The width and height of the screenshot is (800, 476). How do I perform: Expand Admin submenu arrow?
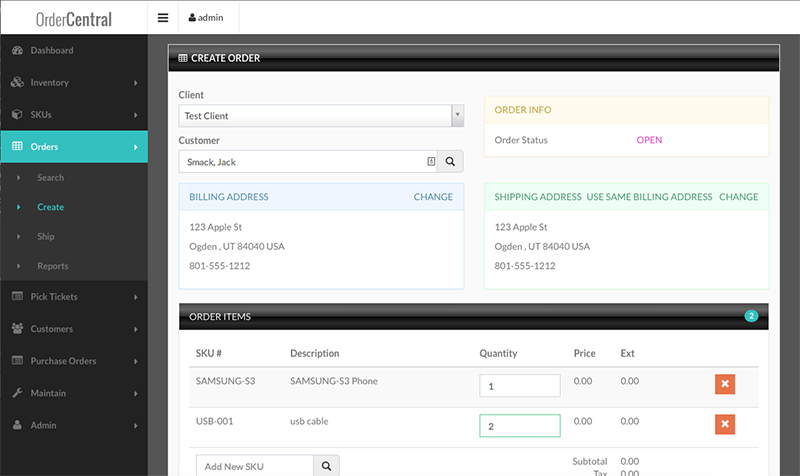point(136,425)
